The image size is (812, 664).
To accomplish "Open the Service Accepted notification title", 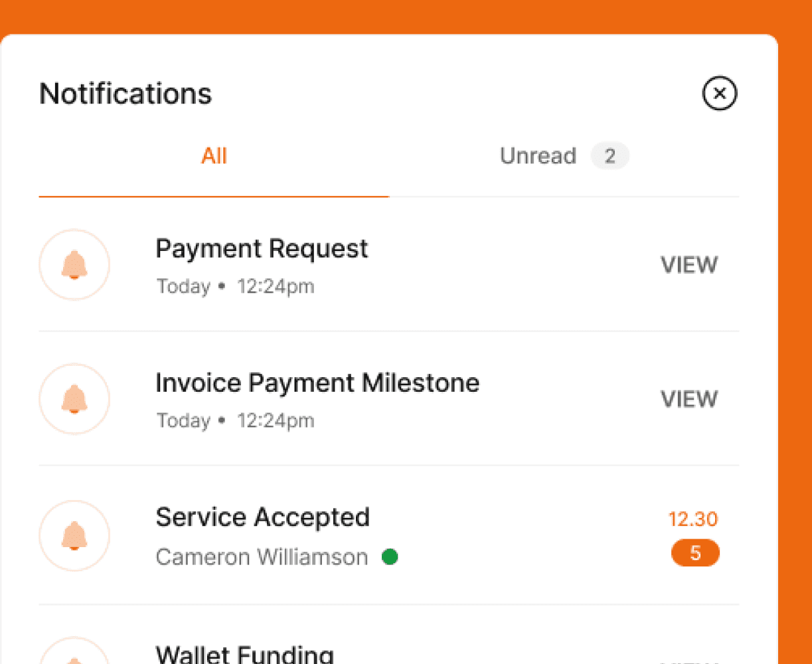I will pyautogui.click(x=262, y=517).
